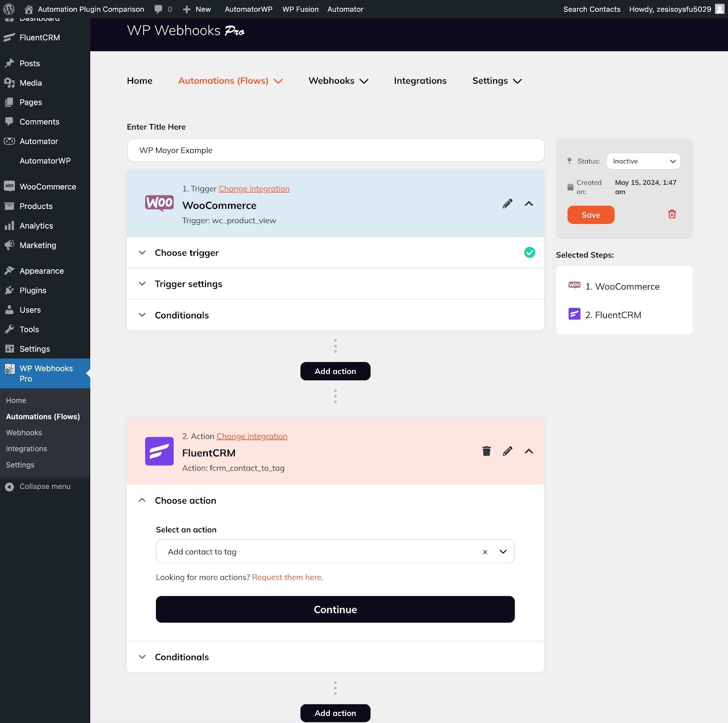This screenshot has width=728, height=723.
Task: Edit the WooCommerce trigger with pencil icon
Action: pyautogui.click(x=507, y=204)
